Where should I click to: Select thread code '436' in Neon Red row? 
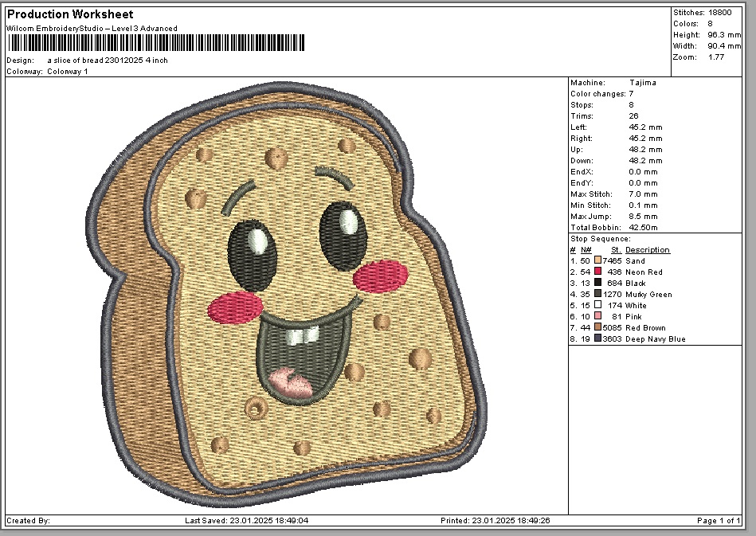point(614,272)
